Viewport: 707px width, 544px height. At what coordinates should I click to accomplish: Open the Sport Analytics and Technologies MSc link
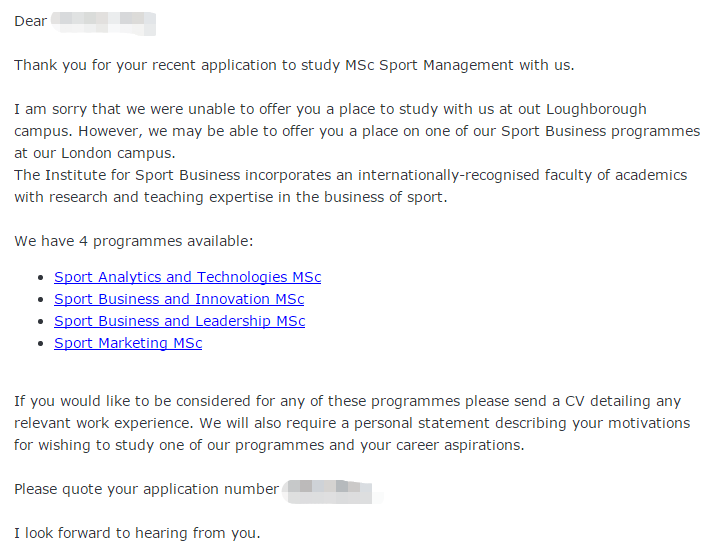point(188,277)
